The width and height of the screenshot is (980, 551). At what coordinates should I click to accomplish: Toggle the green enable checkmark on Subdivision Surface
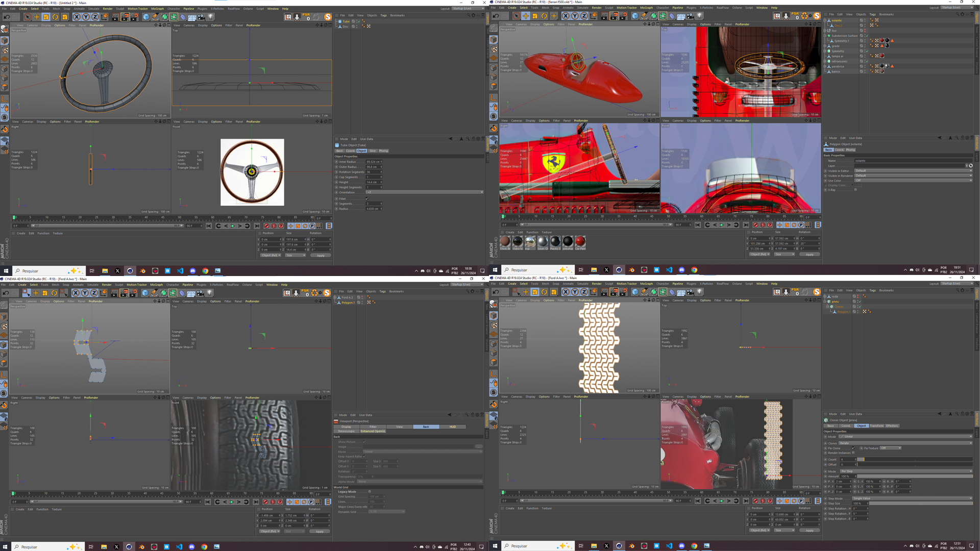(x=867, y=36)
